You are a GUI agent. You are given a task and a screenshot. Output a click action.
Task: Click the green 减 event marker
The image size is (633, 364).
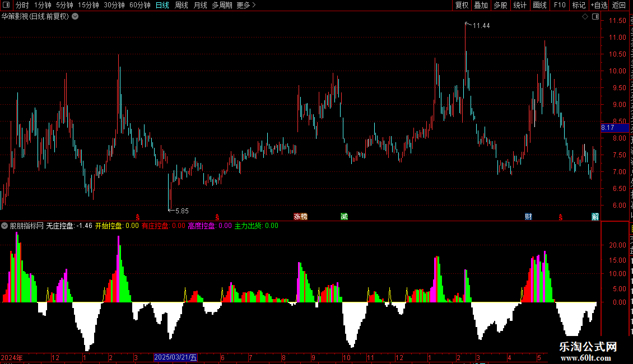click(344, 217)
